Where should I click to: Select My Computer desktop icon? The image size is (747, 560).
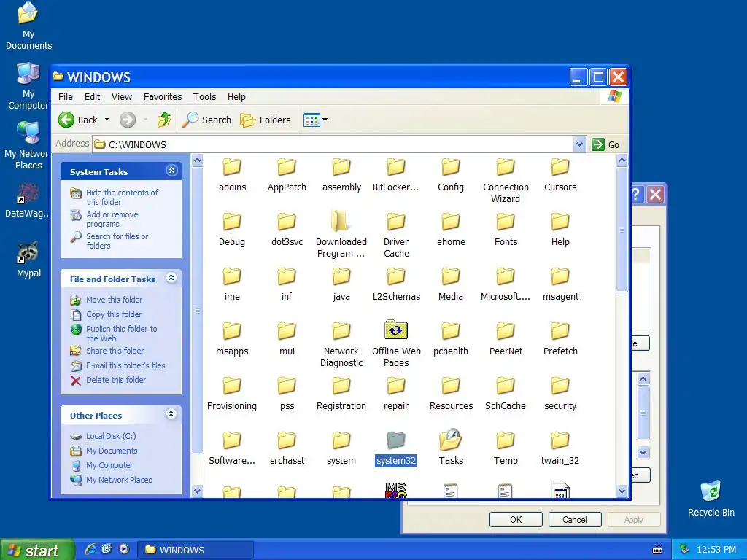[x=28, y=86]
